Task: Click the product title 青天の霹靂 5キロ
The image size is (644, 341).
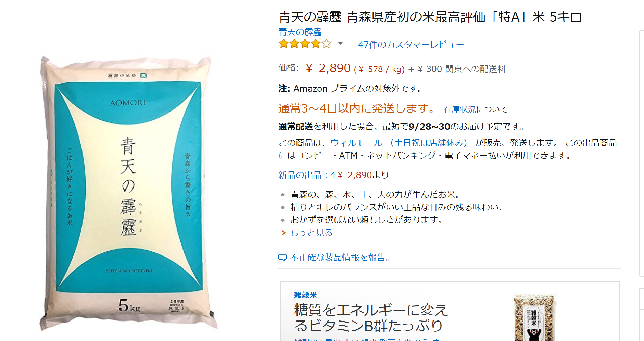Action: 430,17
